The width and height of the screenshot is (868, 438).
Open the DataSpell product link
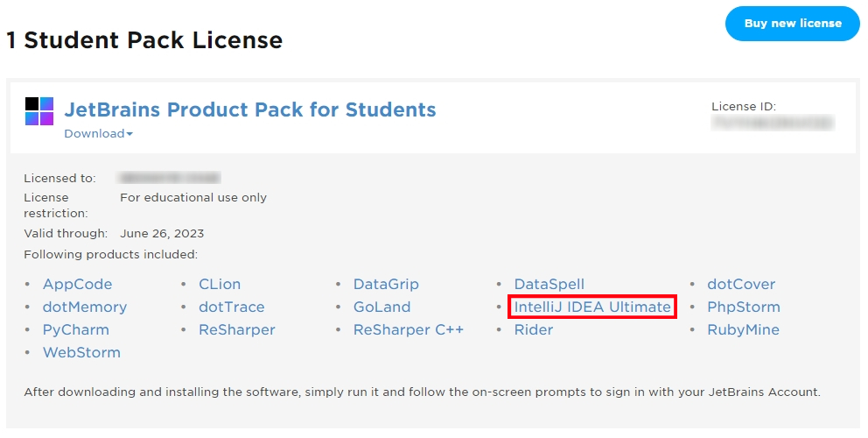click(549, 284)
